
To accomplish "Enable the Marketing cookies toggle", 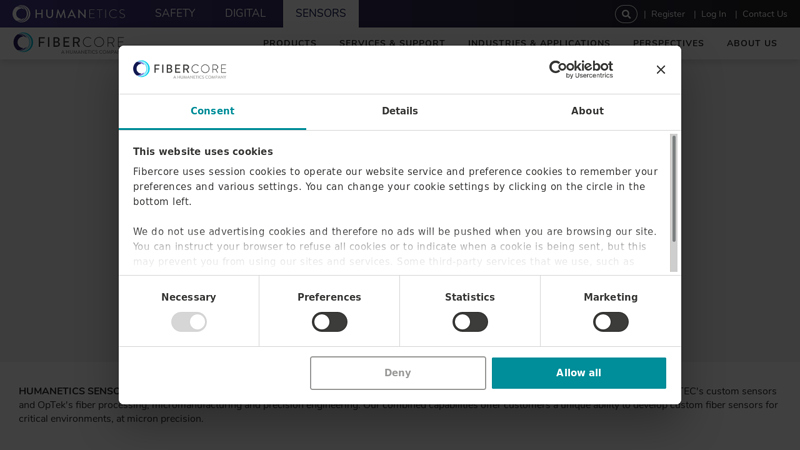I will [x=610, y=322].
